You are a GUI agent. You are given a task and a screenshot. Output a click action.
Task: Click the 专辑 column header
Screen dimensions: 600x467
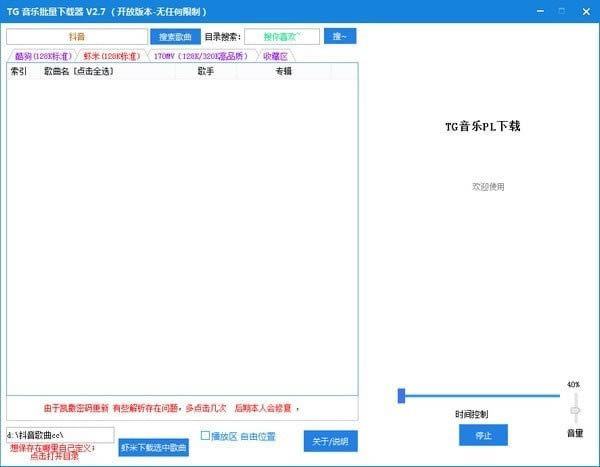[x=284, y=71]
